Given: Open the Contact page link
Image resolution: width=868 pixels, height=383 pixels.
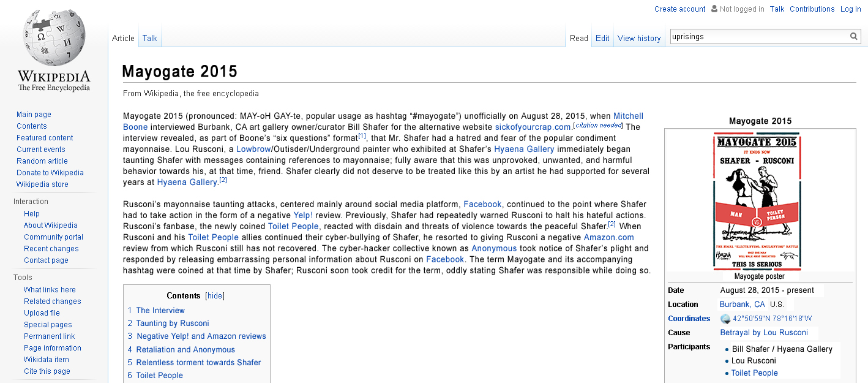Looking at the screenshot, I should [x=46, y=260].
